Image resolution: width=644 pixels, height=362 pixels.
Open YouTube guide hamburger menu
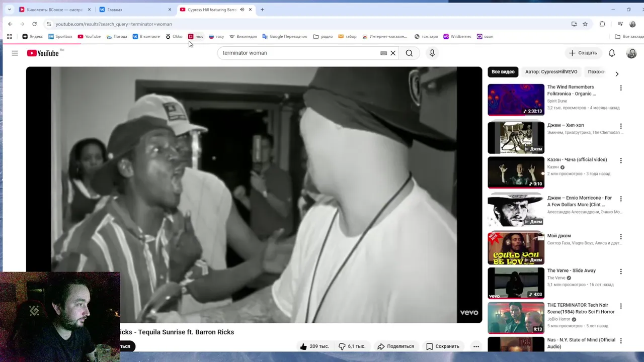(x=15, y=53)
